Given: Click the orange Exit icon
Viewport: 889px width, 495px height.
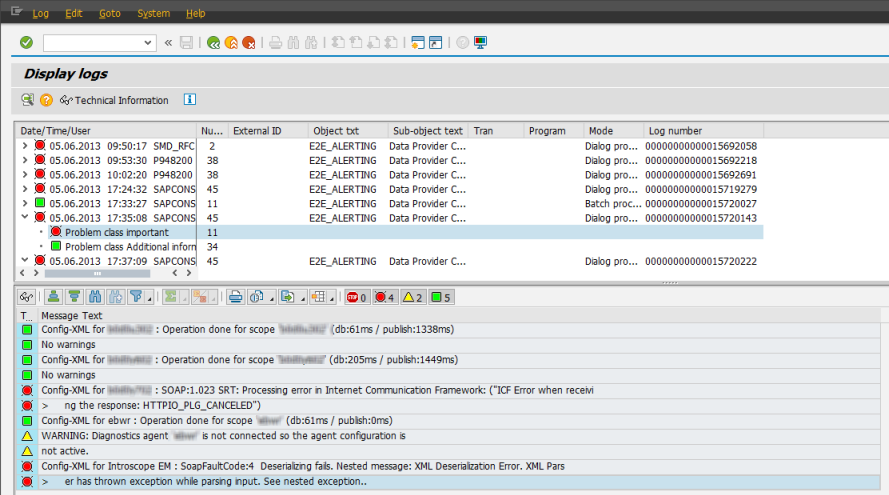Looking at the screenshot, I should click(231, 43).
